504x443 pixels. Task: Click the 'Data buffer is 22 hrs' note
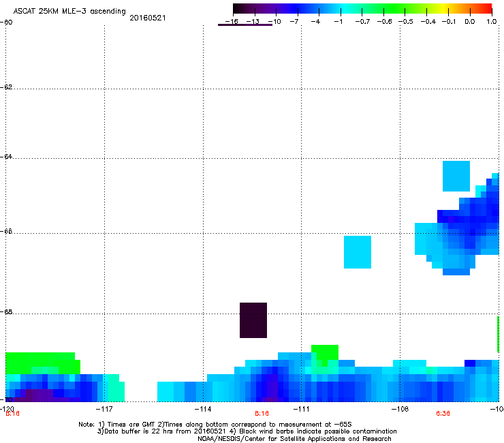[247, 431]
